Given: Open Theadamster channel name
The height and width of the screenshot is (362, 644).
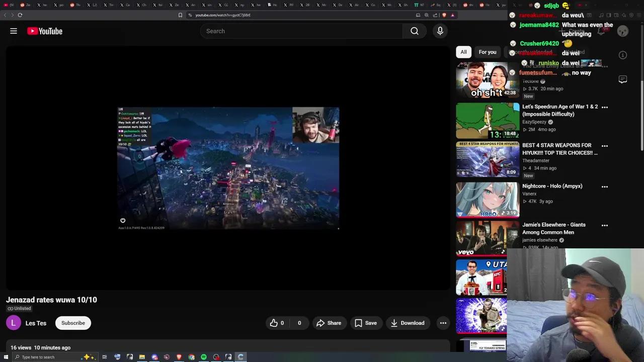Looking at the screenshot, I should (536, 160).
